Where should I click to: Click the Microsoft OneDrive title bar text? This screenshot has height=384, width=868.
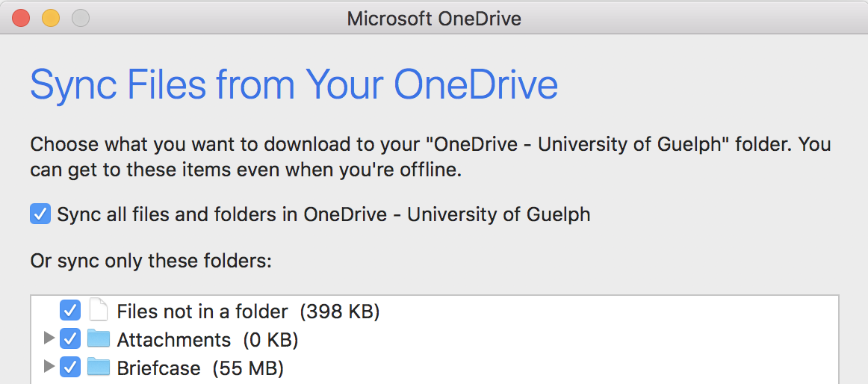pyautogui.click(x=434, y=18)
